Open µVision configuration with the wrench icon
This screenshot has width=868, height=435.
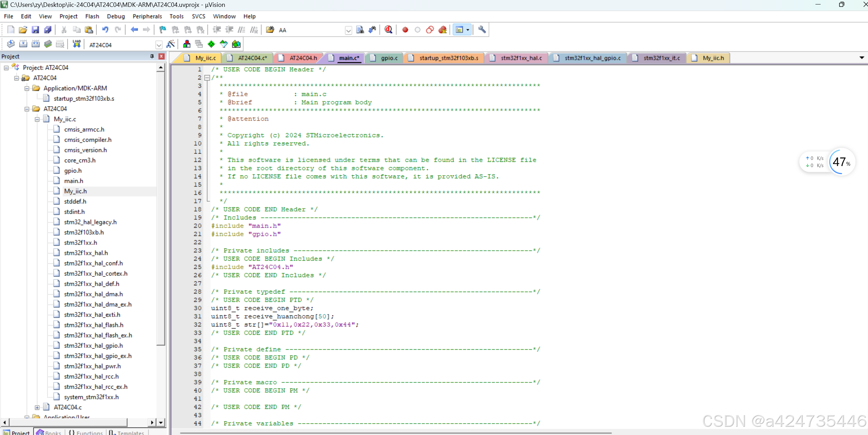tap(481, 30)
